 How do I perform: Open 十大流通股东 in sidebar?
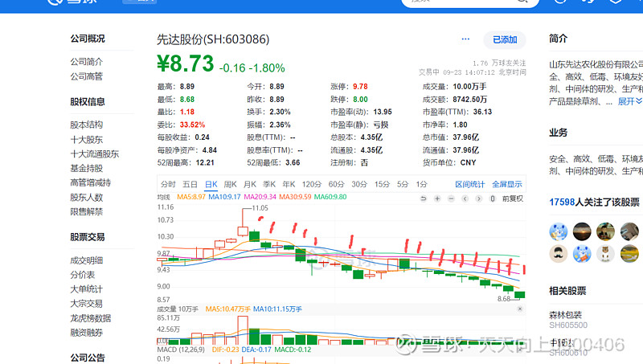pyautogui.click(x=95, y=153)
